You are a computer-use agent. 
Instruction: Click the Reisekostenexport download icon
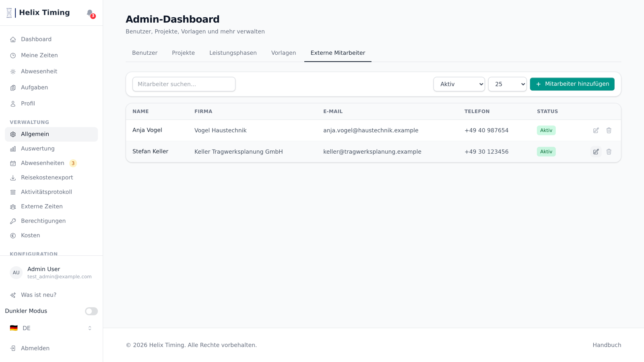[13, 178]
